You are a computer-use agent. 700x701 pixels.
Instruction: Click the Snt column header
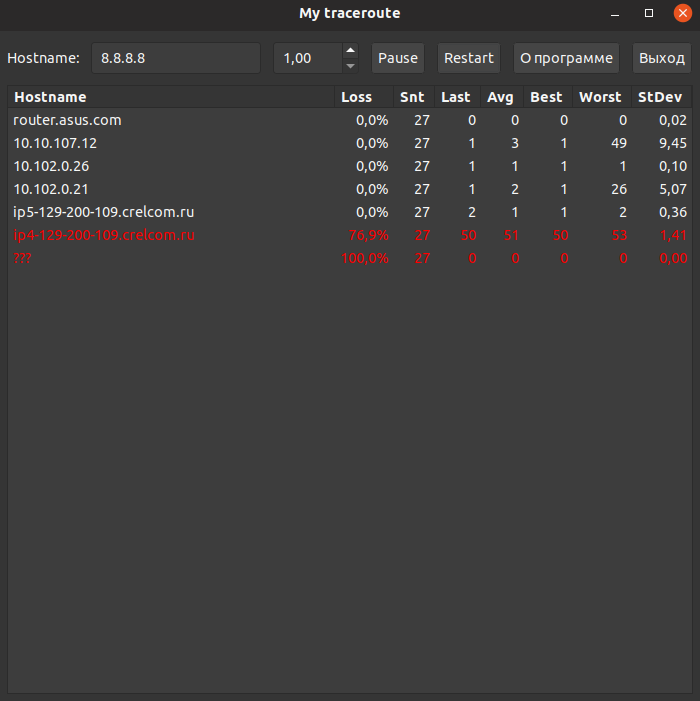click(x=412, y=97)
